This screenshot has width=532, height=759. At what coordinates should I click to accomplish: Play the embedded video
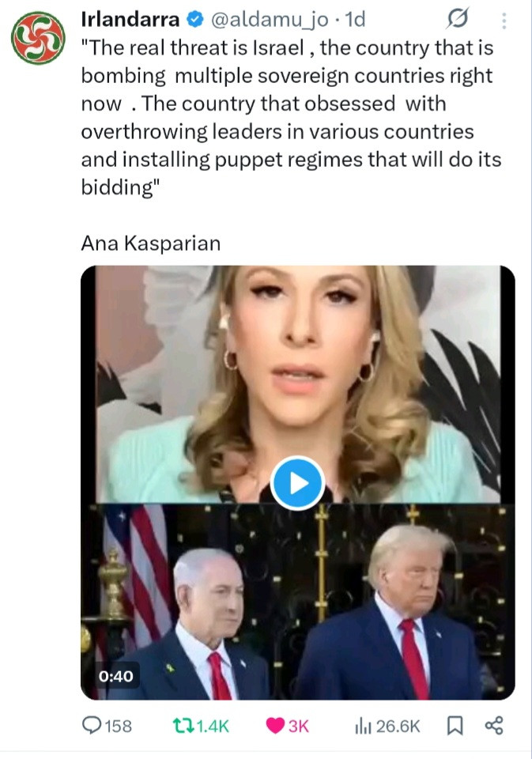(297, 482)
